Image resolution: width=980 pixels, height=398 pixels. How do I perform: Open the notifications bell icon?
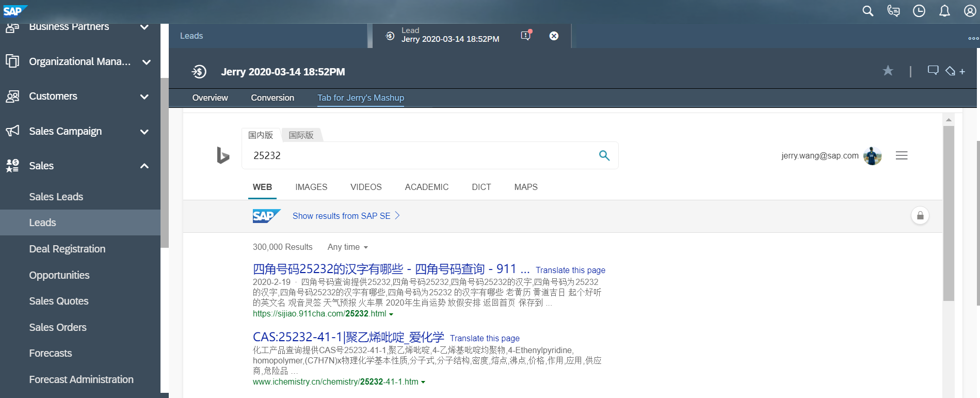[944, 11]
